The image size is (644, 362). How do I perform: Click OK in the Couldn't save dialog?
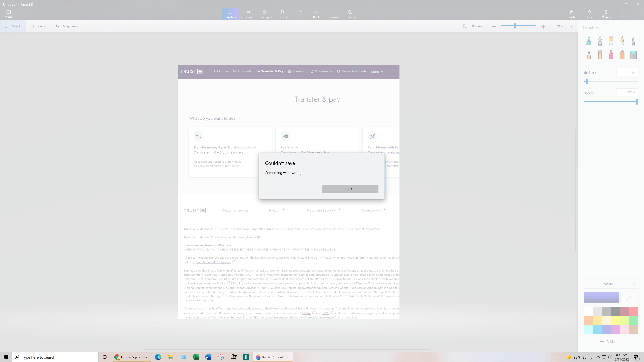(350, 189)
